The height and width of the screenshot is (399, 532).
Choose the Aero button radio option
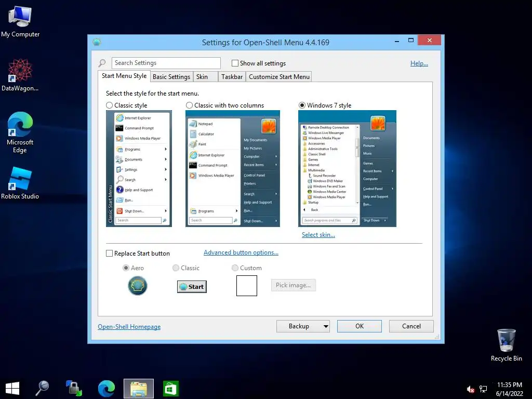click(126, 268)
